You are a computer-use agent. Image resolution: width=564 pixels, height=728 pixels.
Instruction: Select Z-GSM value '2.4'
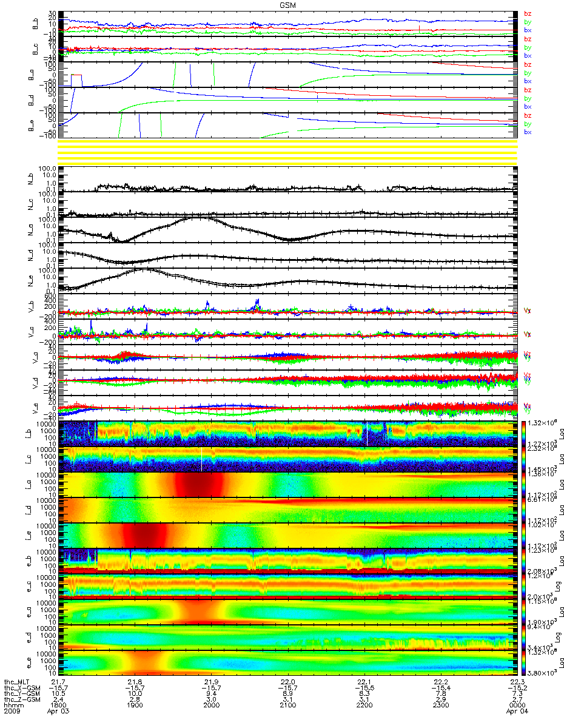pos(59,700)
